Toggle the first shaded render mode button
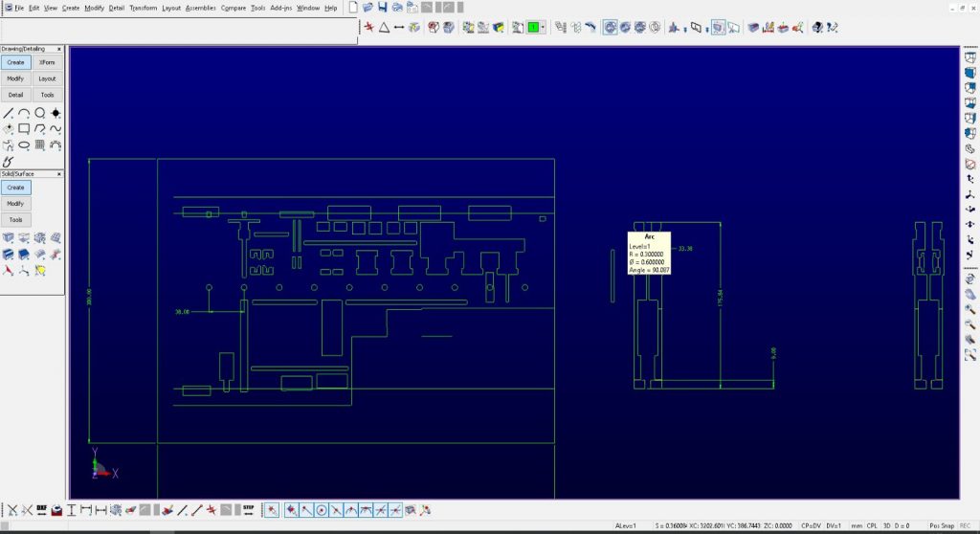980x534 pixels. 610,28
